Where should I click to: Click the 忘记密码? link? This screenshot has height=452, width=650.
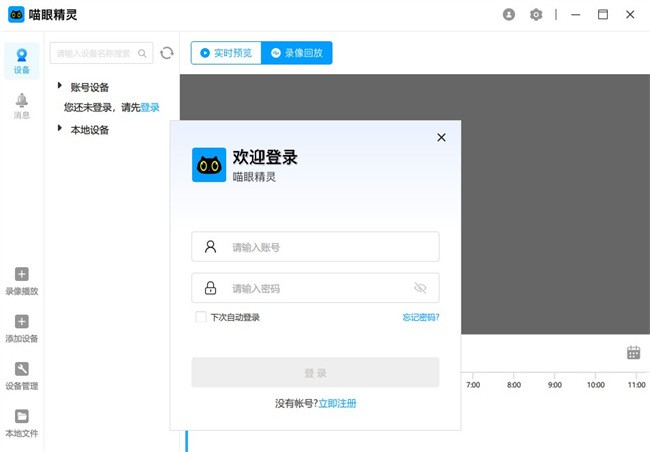[x=420, y=317]
